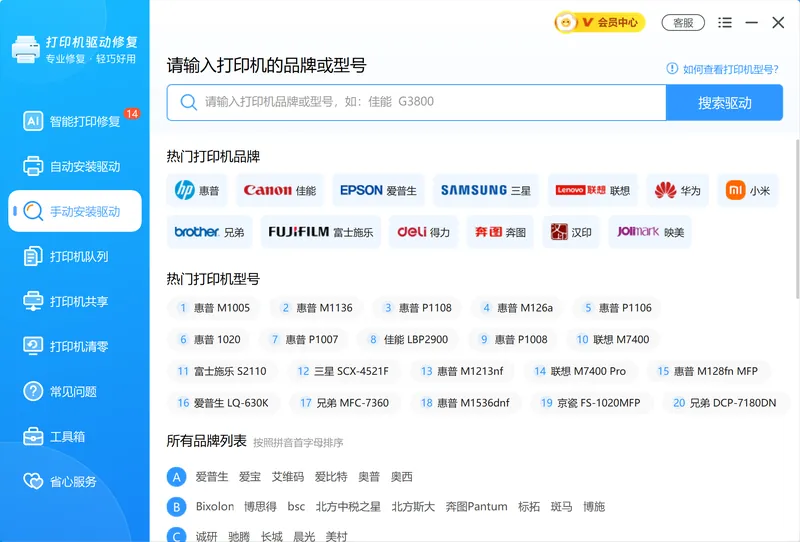Choose model 京瓷 FS-1020MFP
The height and width of the screenshot is (542, 800).
pos(590,403)
